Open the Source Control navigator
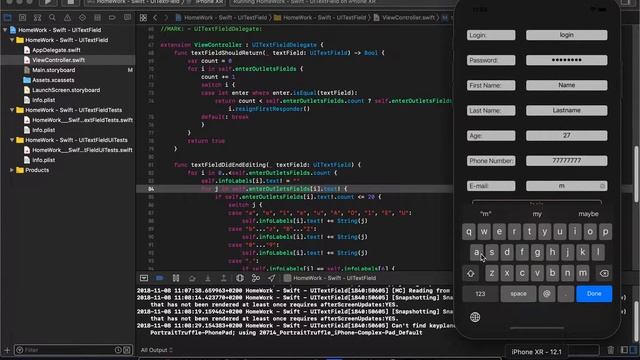 (x=22, y=18)
